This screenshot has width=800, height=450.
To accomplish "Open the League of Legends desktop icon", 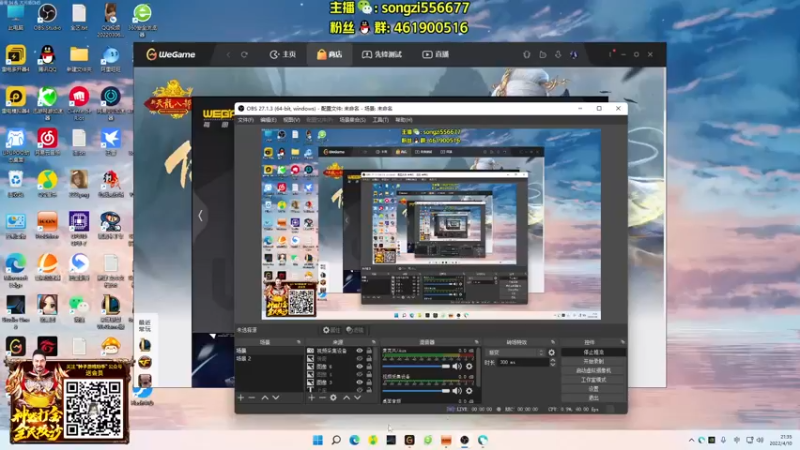I will pos(111,311).
